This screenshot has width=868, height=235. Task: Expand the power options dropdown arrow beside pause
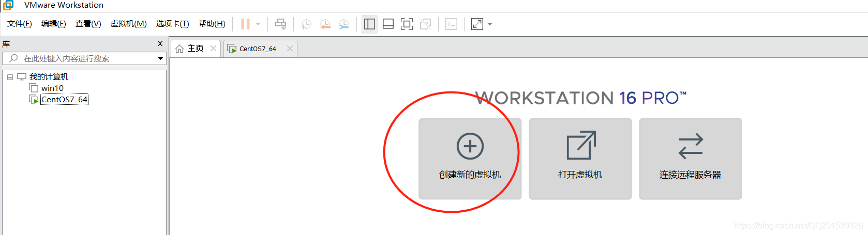tap(258, 24)
